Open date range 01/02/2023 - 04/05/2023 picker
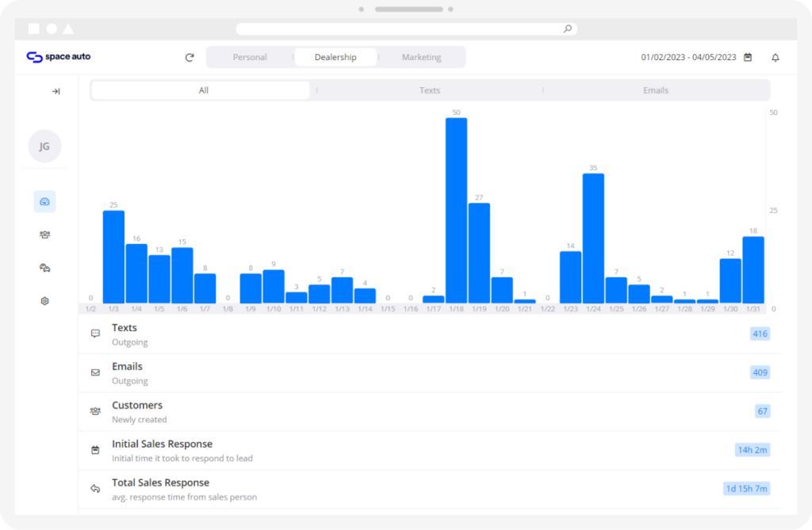 pos(689,58)
